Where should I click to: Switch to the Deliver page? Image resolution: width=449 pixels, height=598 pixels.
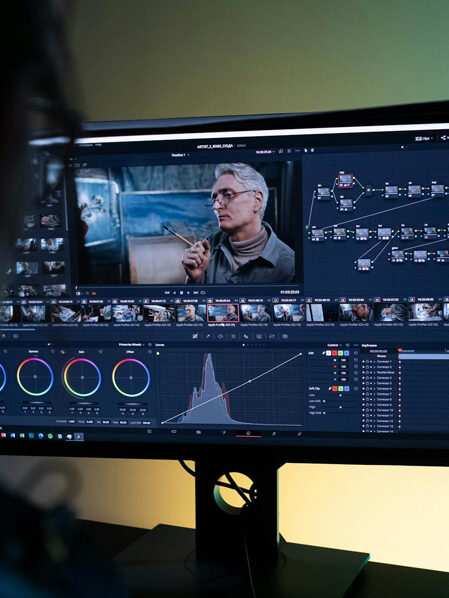(x=299, y=434)
